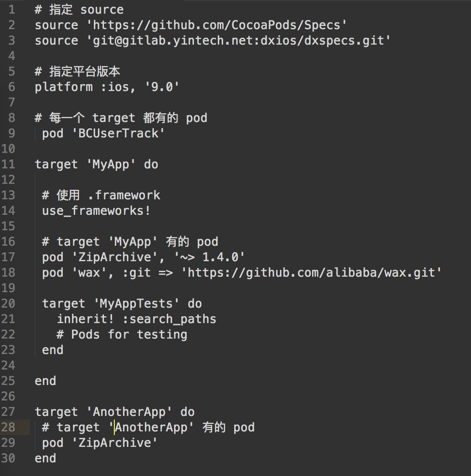Viewport: 471px width, 476px height.
Task: Select line number 20 in the gutter
Action: (x=8, y=304)
